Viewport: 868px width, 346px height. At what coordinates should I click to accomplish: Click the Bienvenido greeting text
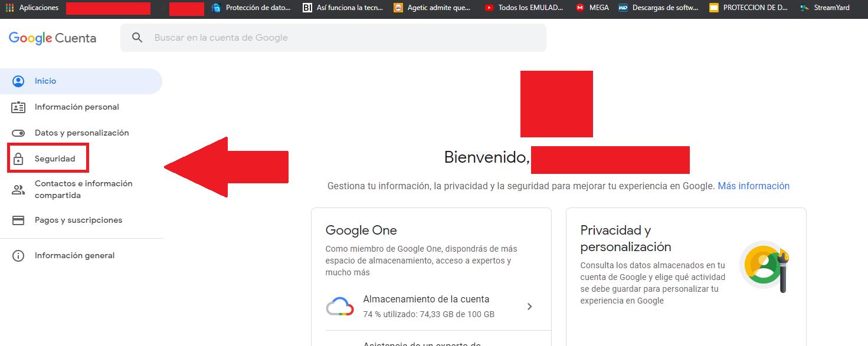pyautogui.click(x=486, y=157)
